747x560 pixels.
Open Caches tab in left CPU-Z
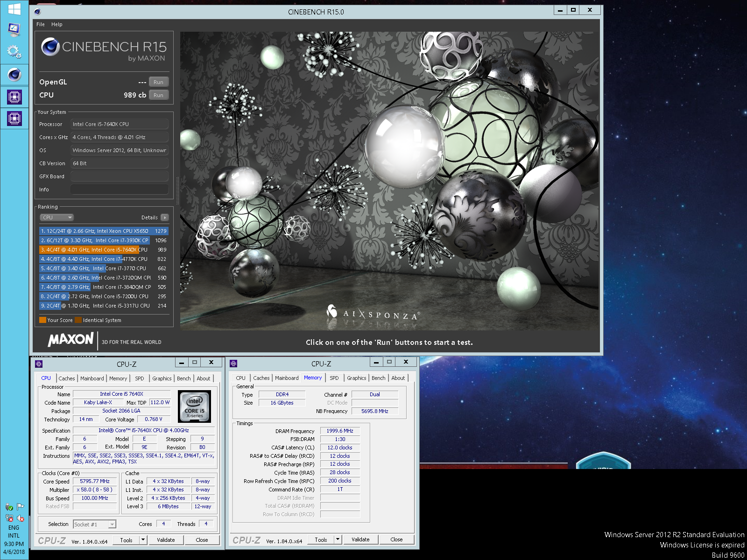(67, 378)
